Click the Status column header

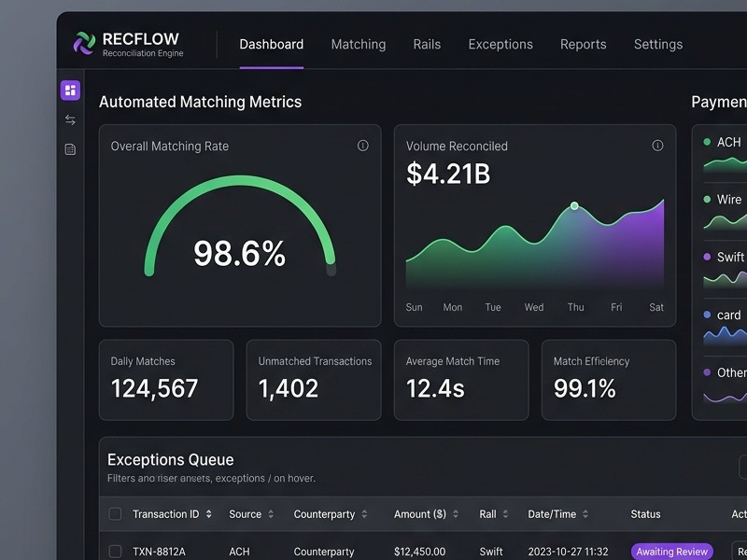click(645, 514)
